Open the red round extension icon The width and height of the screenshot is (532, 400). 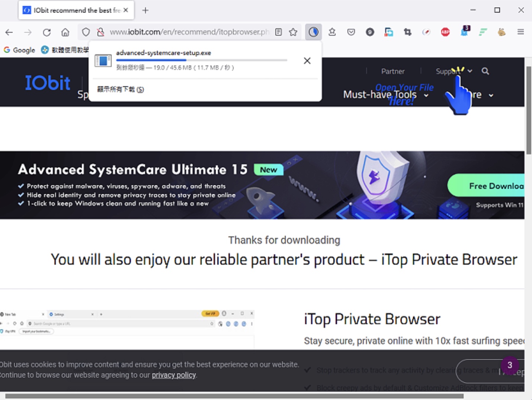(426, 32)
